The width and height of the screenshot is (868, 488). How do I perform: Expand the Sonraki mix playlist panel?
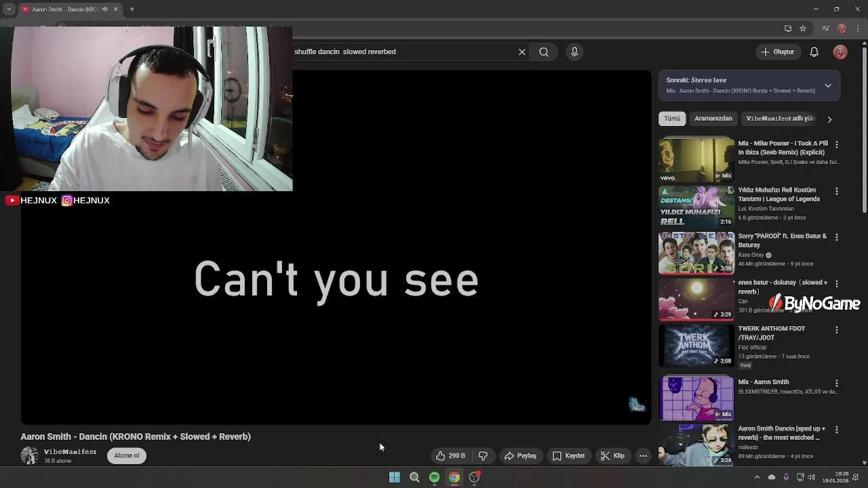click(x=828, y=85)
